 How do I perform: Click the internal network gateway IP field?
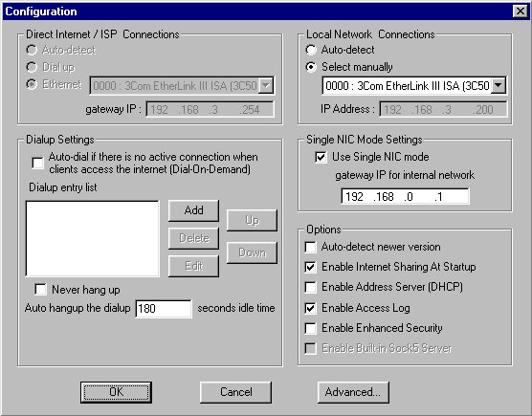pyautogui.click(x=405, y=196)
